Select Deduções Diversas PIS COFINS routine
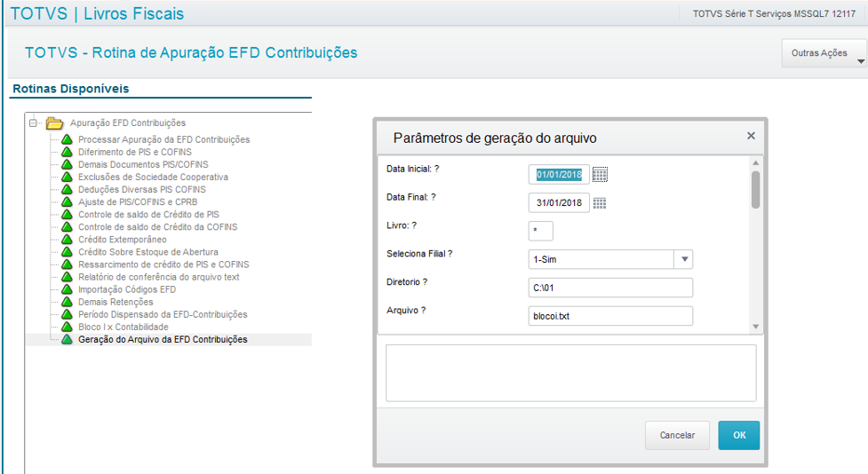Image resolution: width=868 pixels, height=474 pixels. coord(142,189)
